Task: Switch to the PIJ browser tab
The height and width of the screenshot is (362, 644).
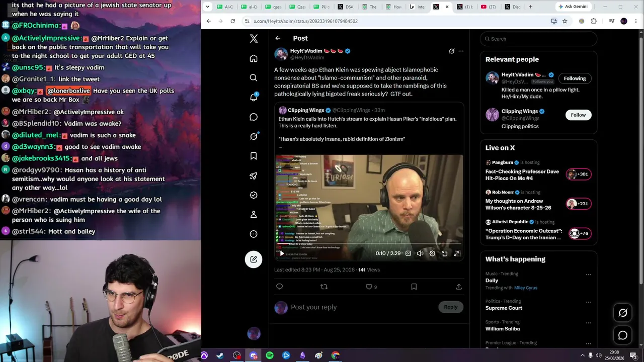Action: point(322,7)
